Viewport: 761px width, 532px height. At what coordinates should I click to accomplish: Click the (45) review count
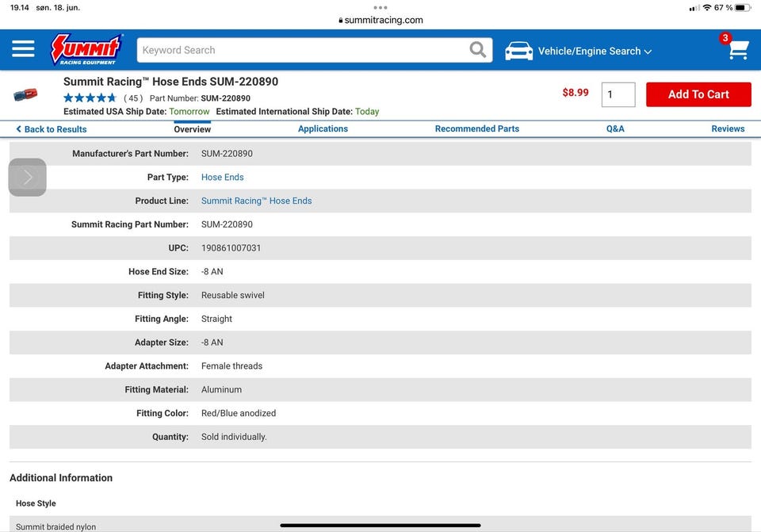click(133, 98)
